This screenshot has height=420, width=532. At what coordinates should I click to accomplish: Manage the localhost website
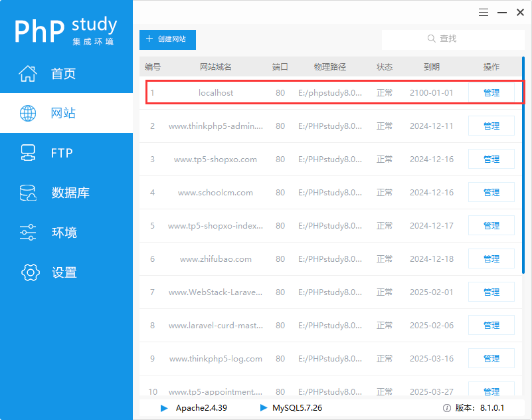coord(491,92)
